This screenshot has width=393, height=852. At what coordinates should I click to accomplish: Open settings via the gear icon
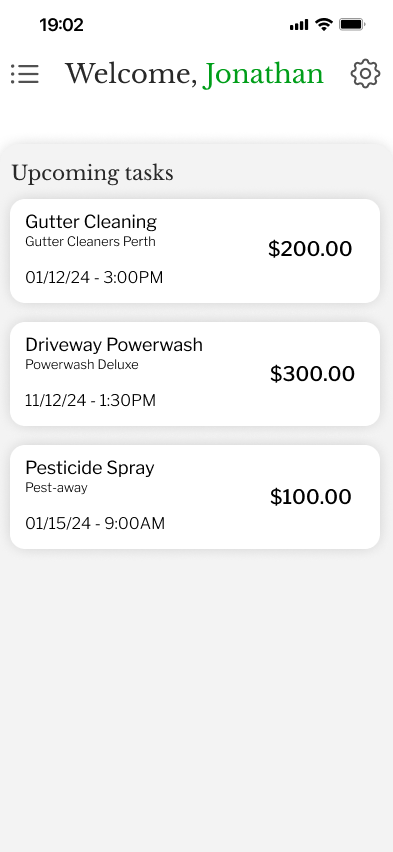tap(365, 73)
